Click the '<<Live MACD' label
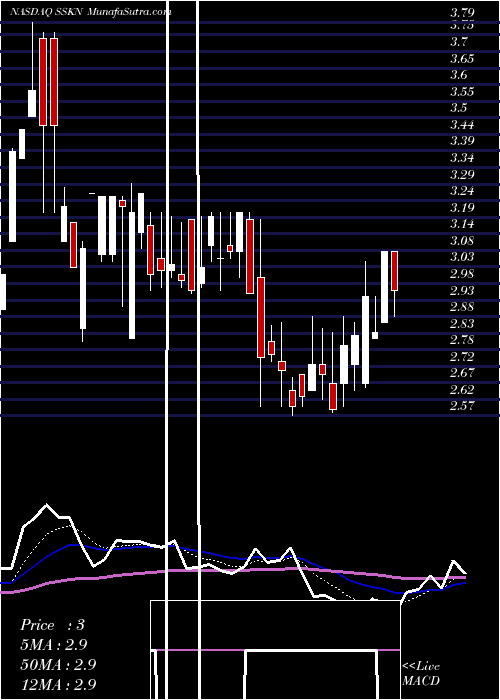This screenshot has height=700, width=500. [421, 674]
